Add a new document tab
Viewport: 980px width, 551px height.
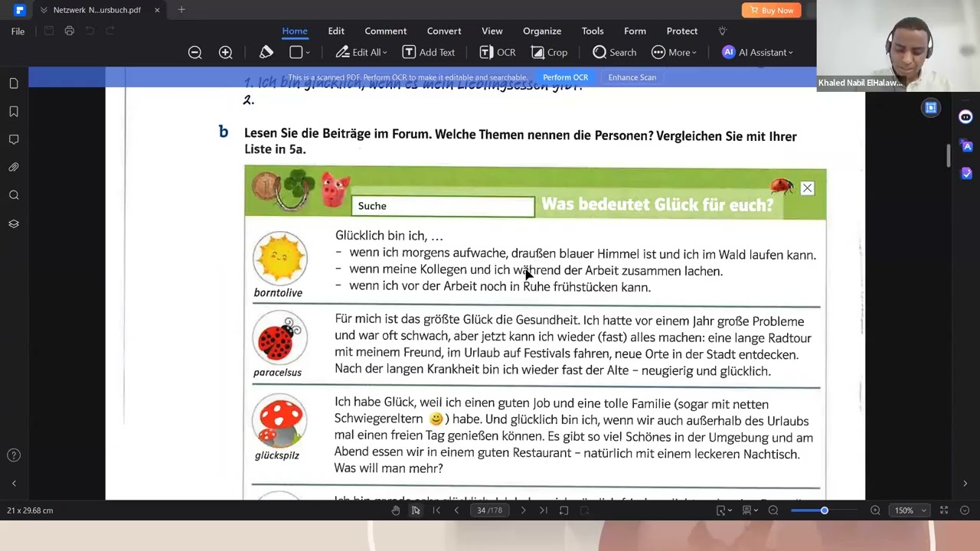coord(181,10)
